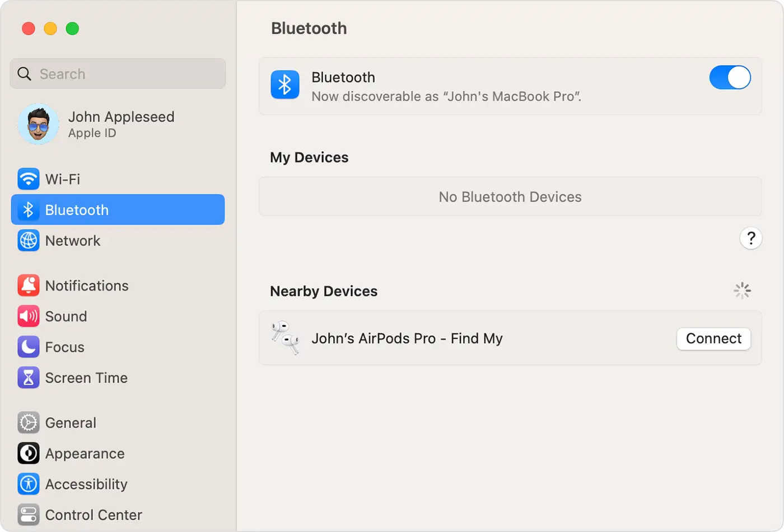The width and height of the screenshot is (784, 532).
Task: Open Control Center settings
Action: coord(93,515)
